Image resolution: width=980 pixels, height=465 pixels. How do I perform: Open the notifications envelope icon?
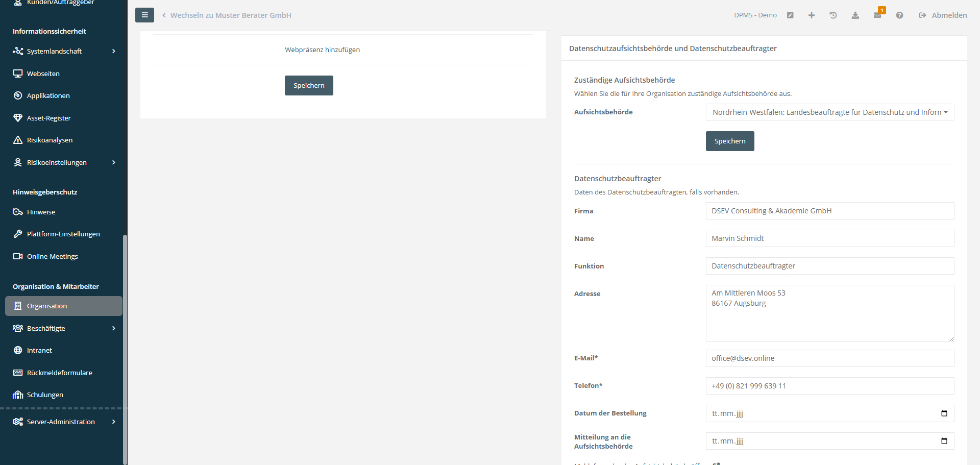point(877,15)
